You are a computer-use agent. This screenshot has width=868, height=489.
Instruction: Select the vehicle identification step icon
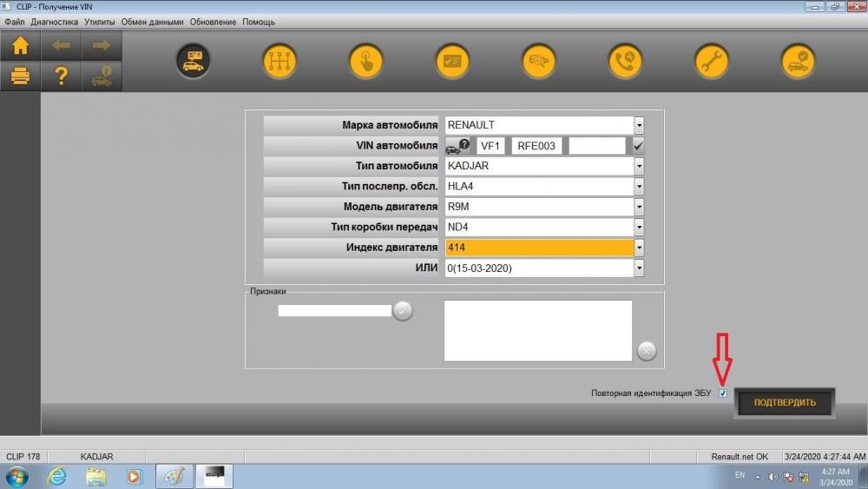(x=194, y=61)
